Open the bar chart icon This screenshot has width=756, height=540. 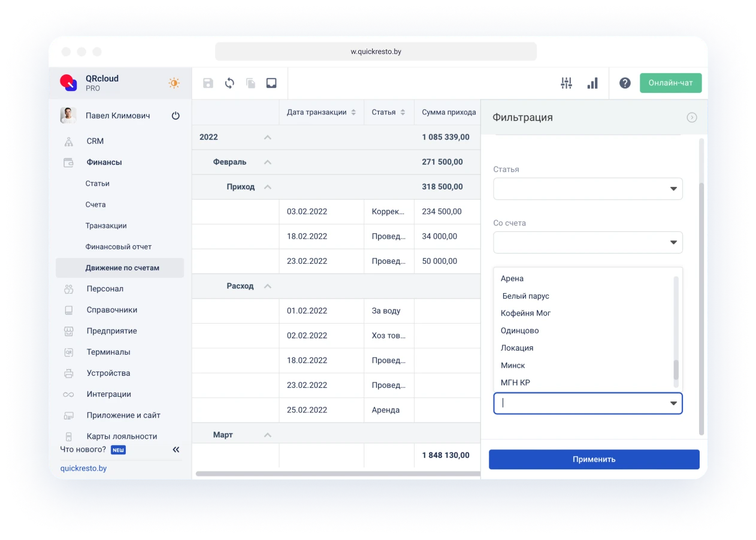click(x=592, y=83)
